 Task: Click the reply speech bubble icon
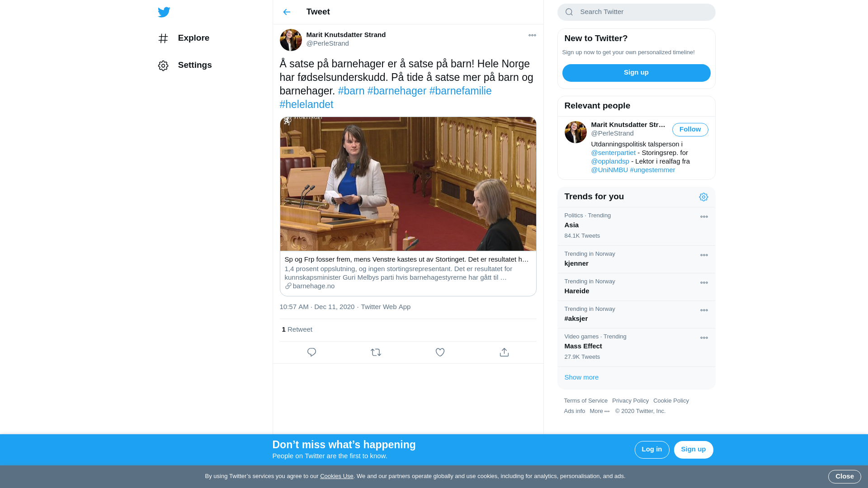point(311,352)
